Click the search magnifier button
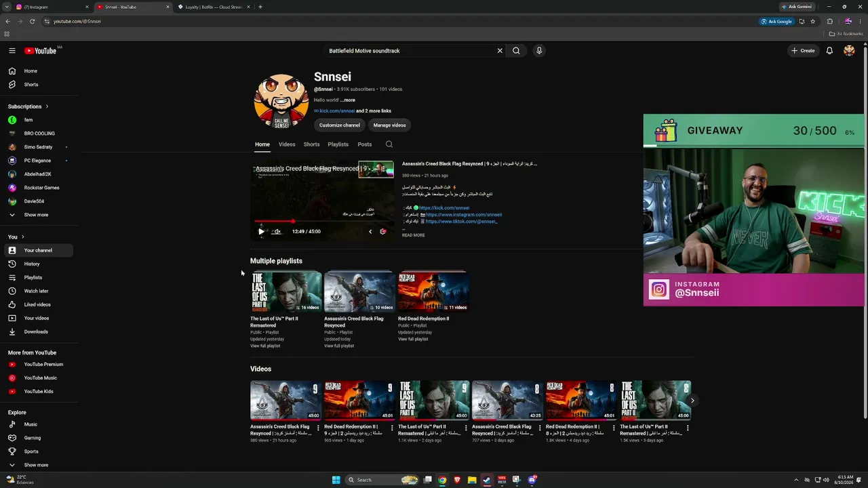This screenshot has height=488, width=868. tap(516, 51)
